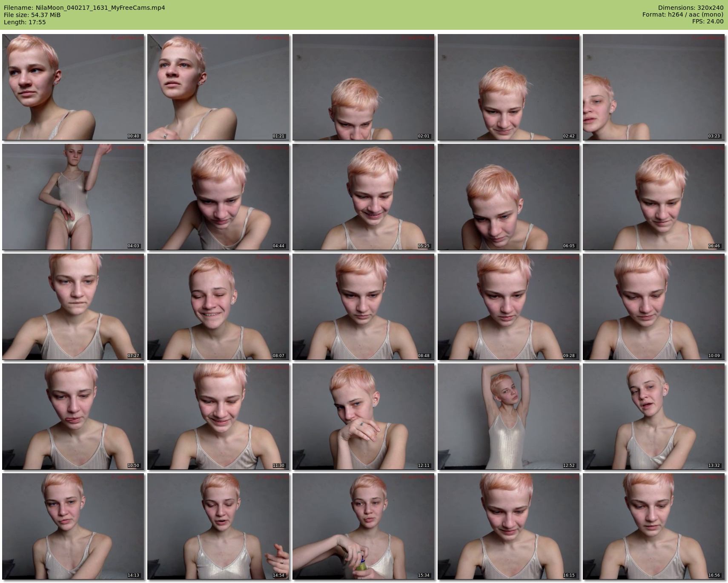Click the Length 17:55 header text

click(25, 22)
